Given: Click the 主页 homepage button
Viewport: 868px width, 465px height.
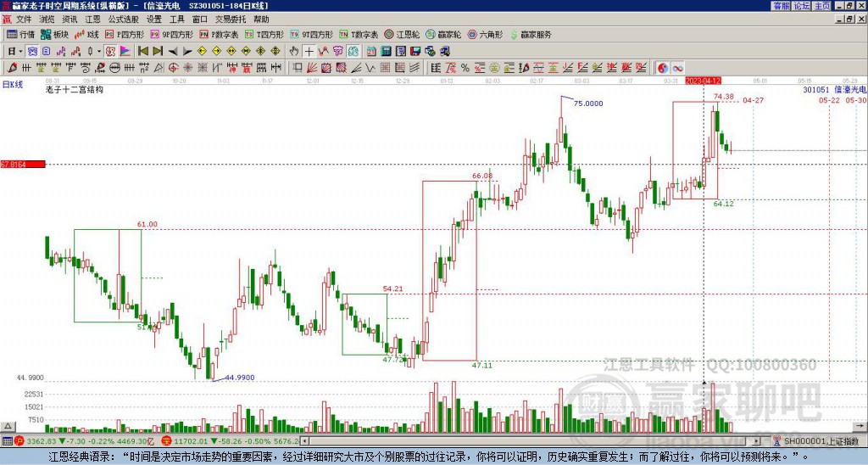Looking at the screenshot, I should pos(822,6).
